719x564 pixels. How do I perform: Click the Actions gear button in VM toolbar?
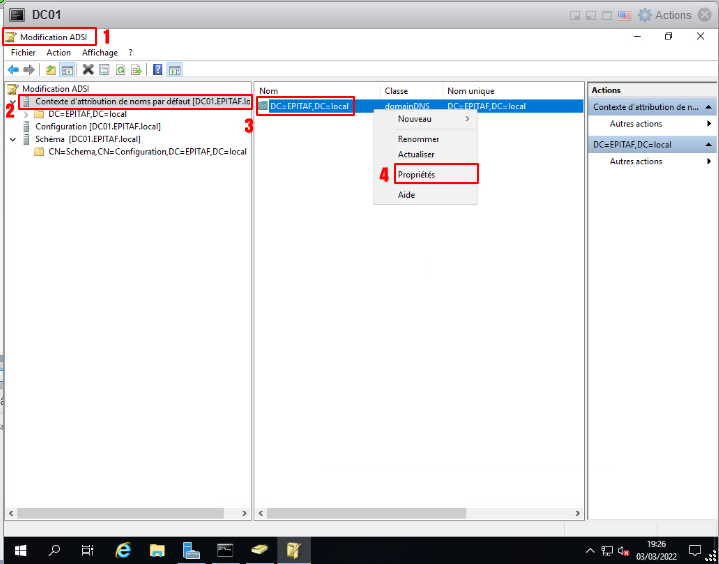(x=665, y=15)
